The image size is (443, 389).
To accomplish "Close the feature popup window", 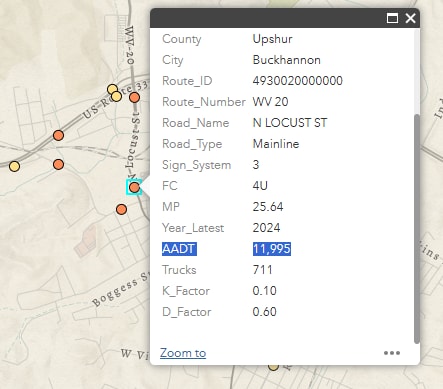I will tap(410, 18).
